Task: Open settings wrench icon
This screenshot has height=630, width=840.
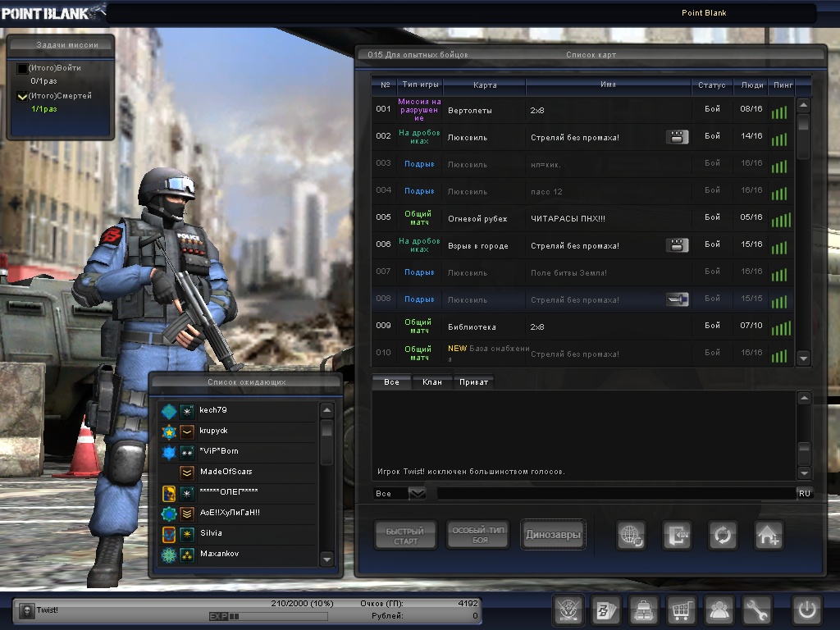Action: pyautogui.click(x=757, y=611)
